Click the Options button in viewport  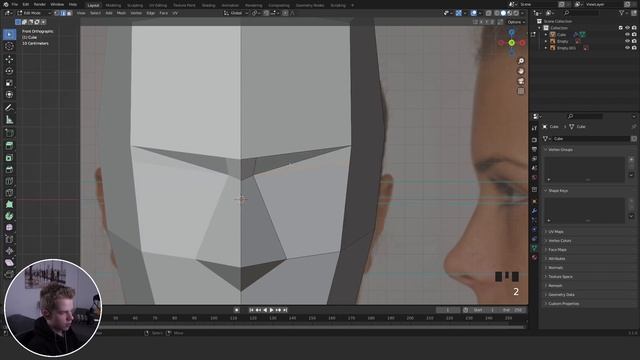(516, 22)
